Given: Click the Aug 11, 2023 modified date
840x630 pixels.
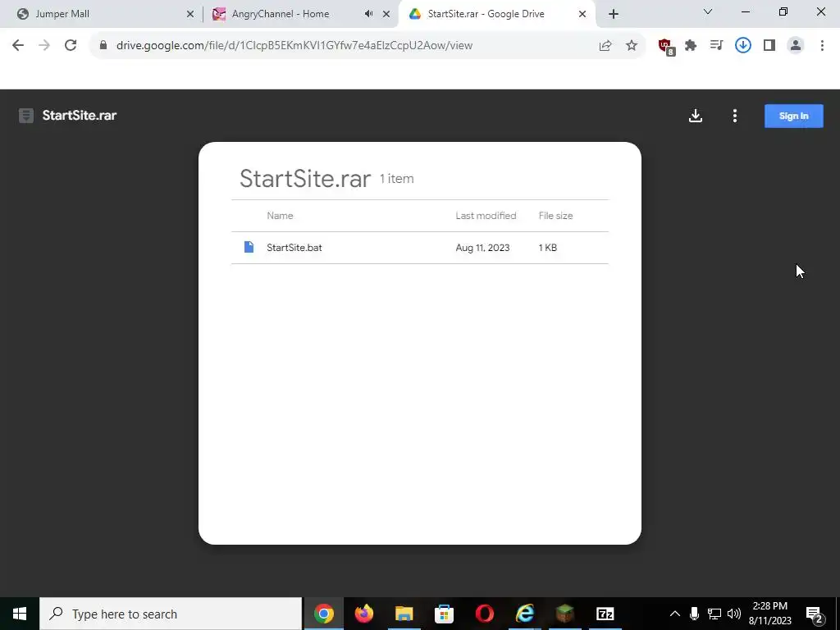Looking at the screenshot, I should 482,248.
